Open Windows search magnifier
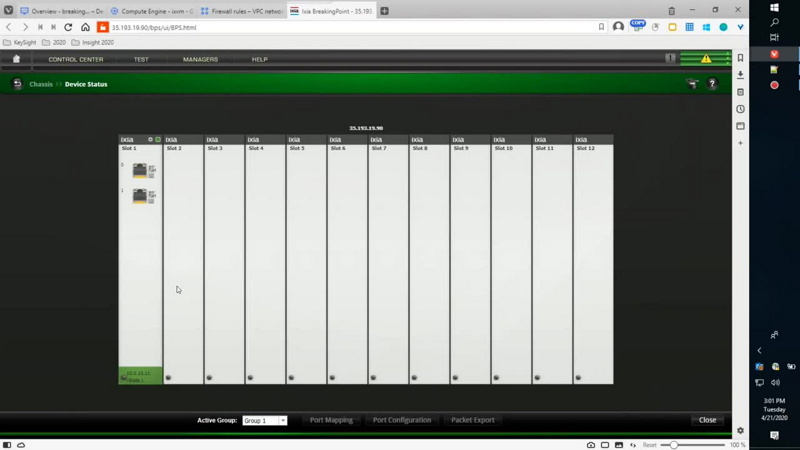This screenshot has width=800, height=450. coord(774,22)
